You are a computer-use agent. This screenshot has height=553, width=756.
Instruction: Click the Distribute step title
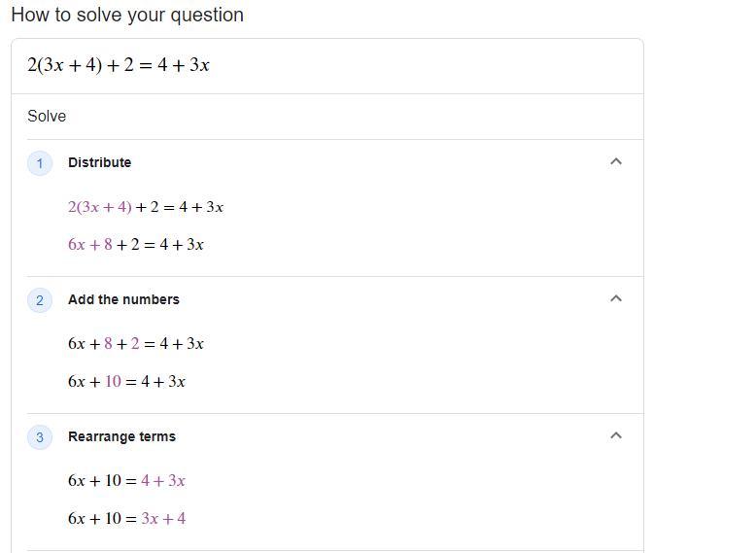coord(99,162)
